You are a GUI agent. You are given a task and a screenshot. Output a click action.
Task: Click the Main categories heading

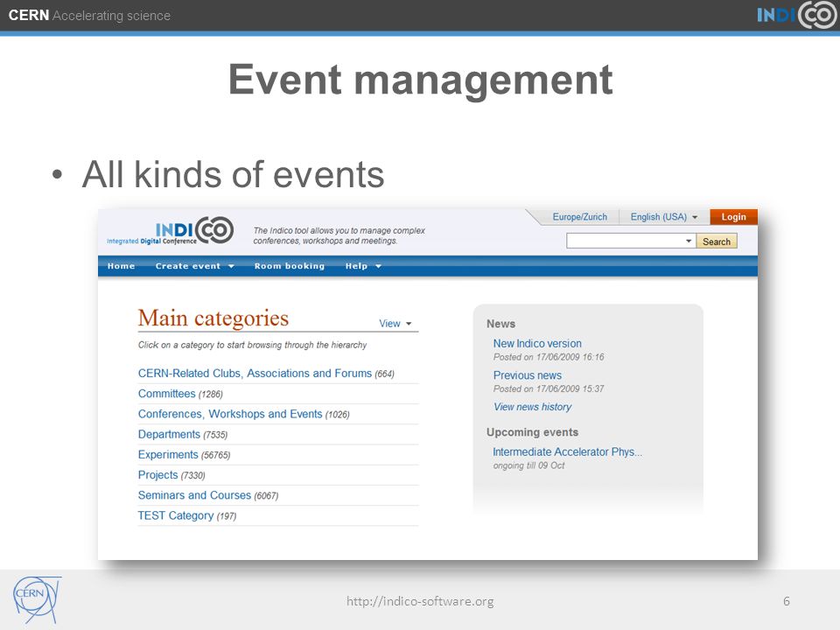click(x=213, y=318)
